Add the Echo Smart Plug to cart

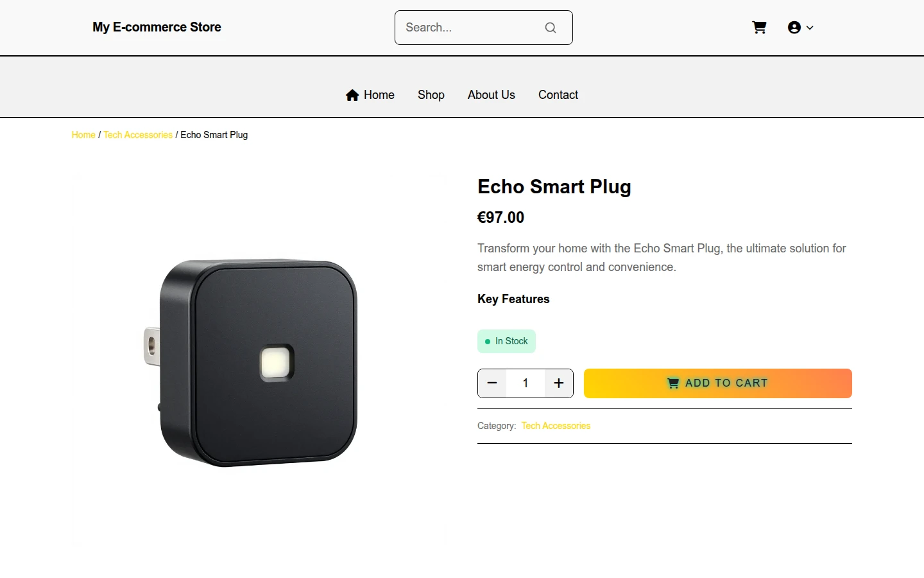click(x=718, y=383)
